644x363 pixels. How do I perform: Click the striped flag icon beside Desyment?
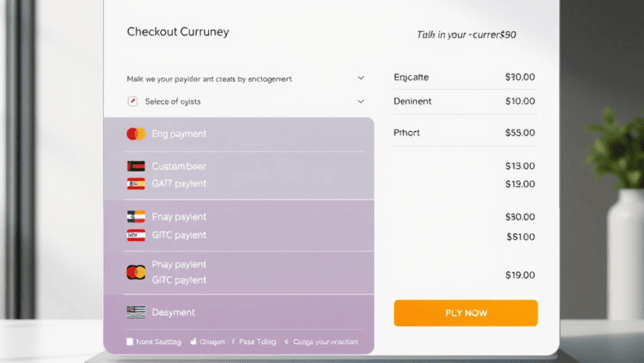pyautogui.click(x=136, y=312)
